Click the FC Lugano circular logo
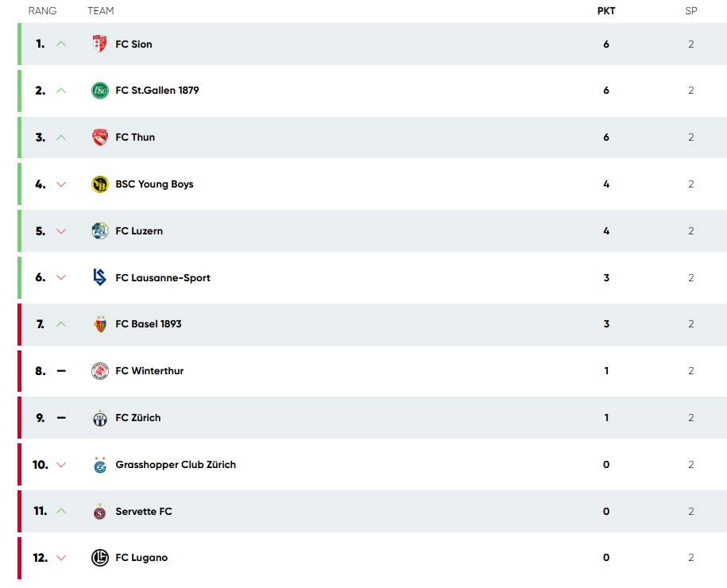 99,557
